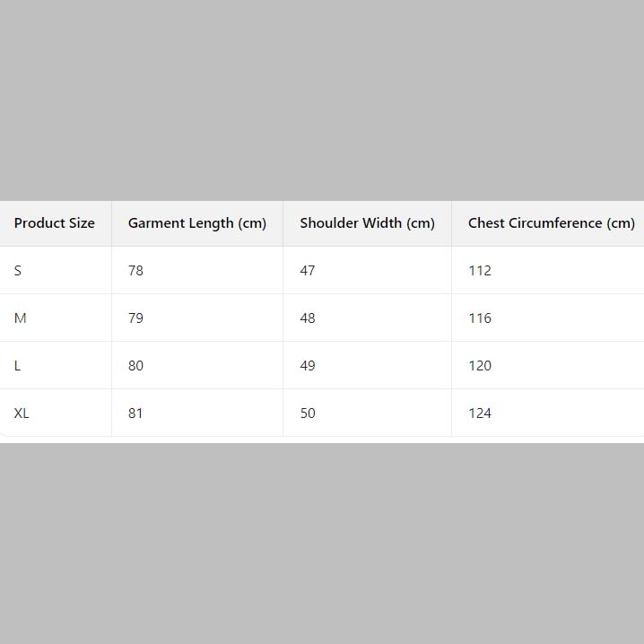Click chest circumference value 112
This screenshot has height=644, width=644.
click(480, 271)
